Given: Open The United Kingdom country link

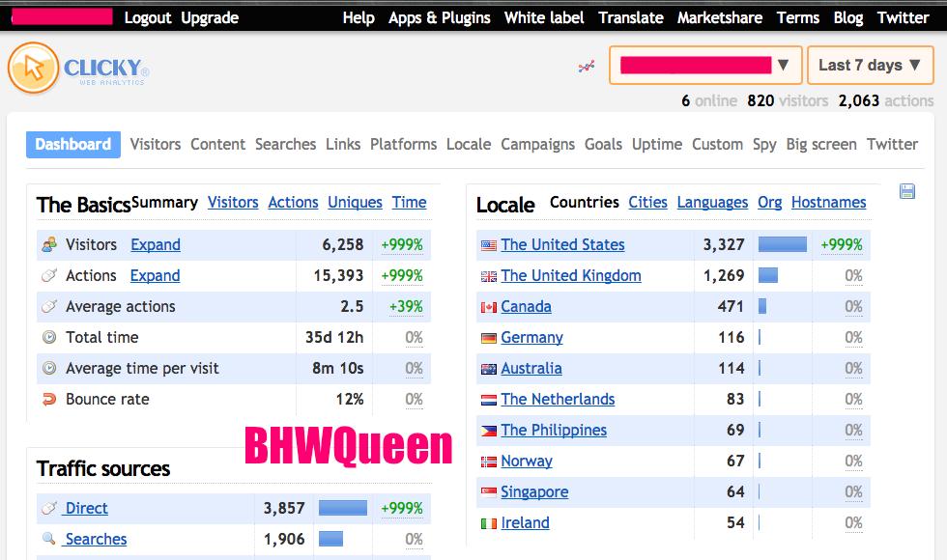Looking at the screenshot, I should pyautogui.click(x=570, y=276).
